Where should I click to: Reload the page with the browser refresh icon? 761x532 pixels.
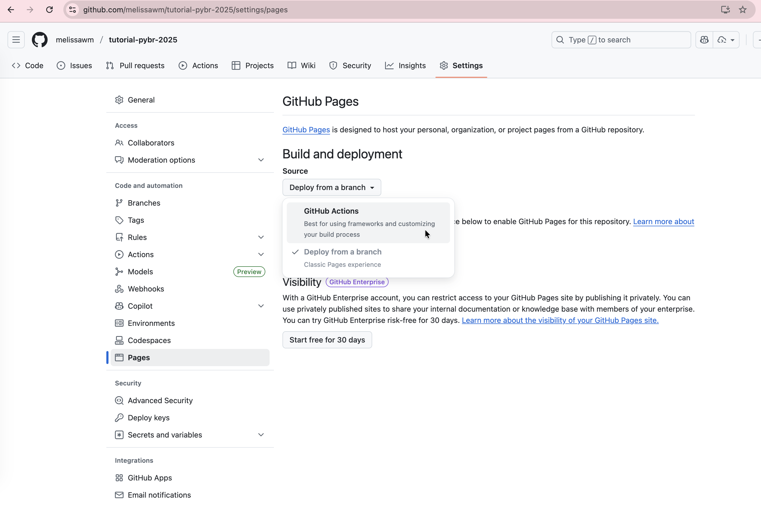[49, 10]
